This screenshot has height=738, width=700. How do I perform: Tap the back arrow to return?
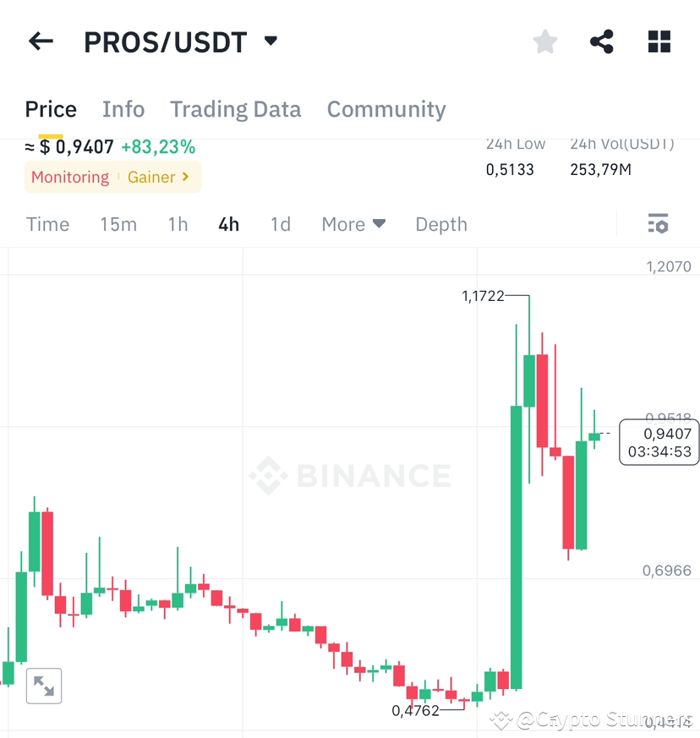click(x=41, y=41)
